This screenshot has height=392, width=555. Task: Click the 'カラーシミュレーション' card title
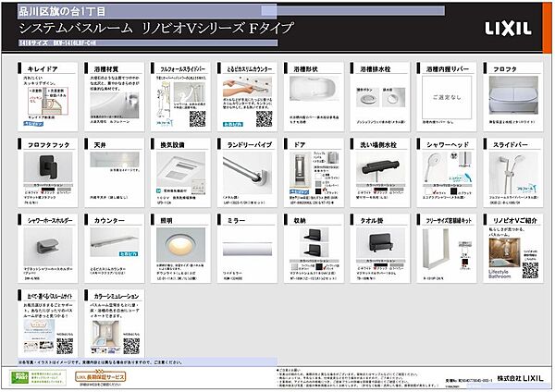pyautogui.click(x=117, y=296)
